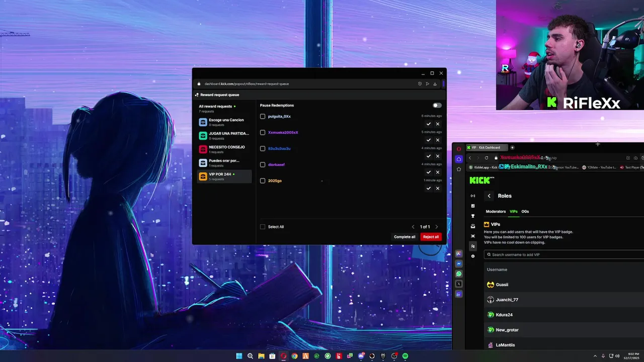Go to previous page of requests

click(413, 227)
